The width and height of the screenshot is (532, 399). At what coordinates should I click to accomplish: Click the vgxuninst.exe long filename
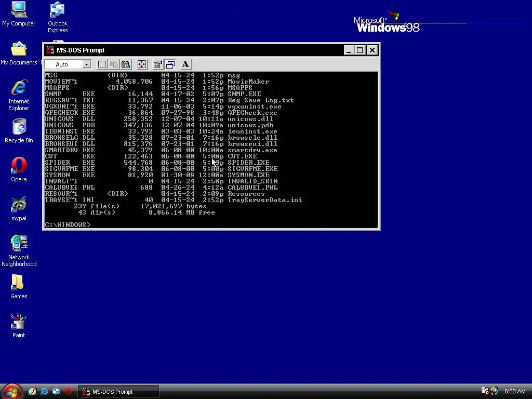255,107
